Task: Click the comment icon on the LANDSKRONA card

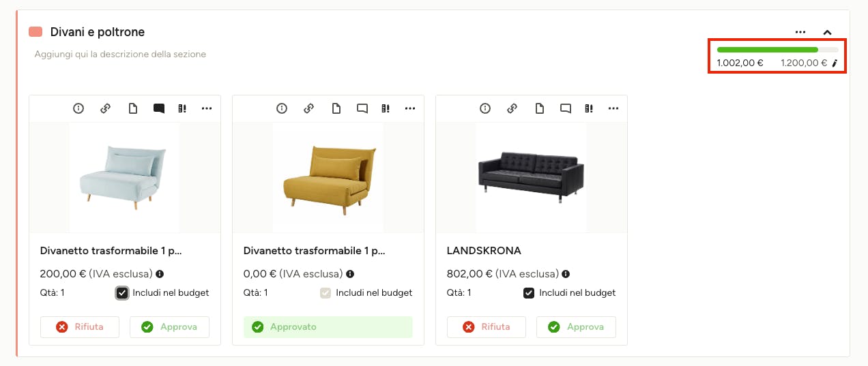Action: [565, 108]
